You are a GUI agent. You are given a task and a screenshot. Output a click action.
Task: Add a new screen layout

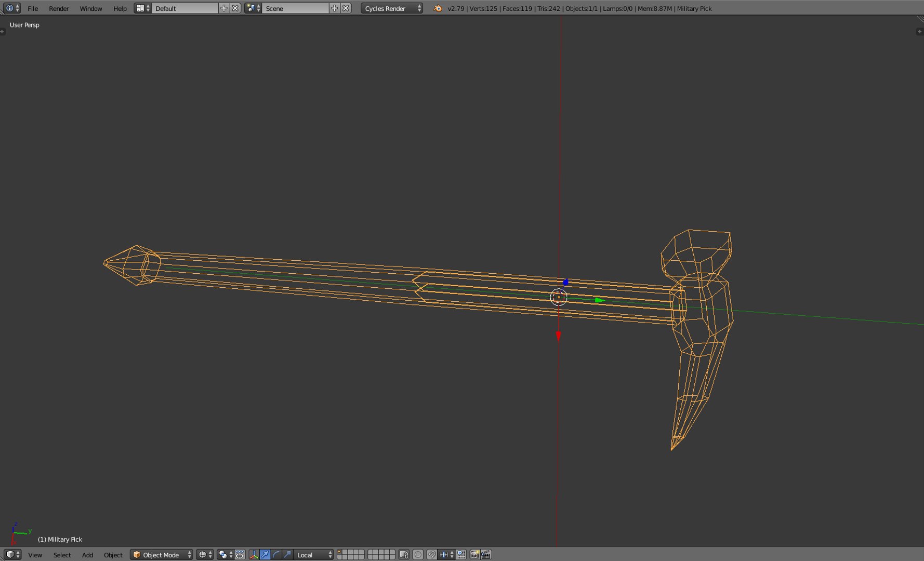(x=224, y=8)
